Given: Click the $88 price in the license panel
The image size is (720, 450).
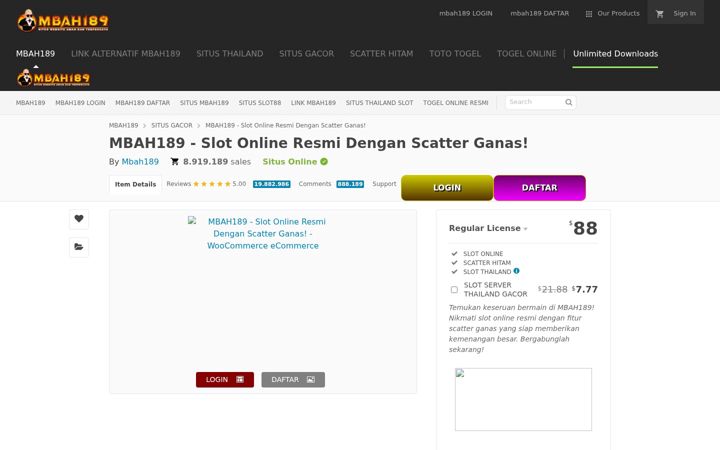Looking at the screenshot, I should coord(583,228).
